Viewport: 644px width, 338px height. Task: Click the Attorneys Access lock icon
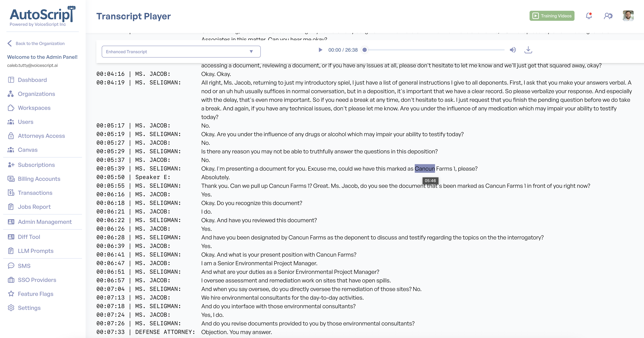click(x=11, y=136)
